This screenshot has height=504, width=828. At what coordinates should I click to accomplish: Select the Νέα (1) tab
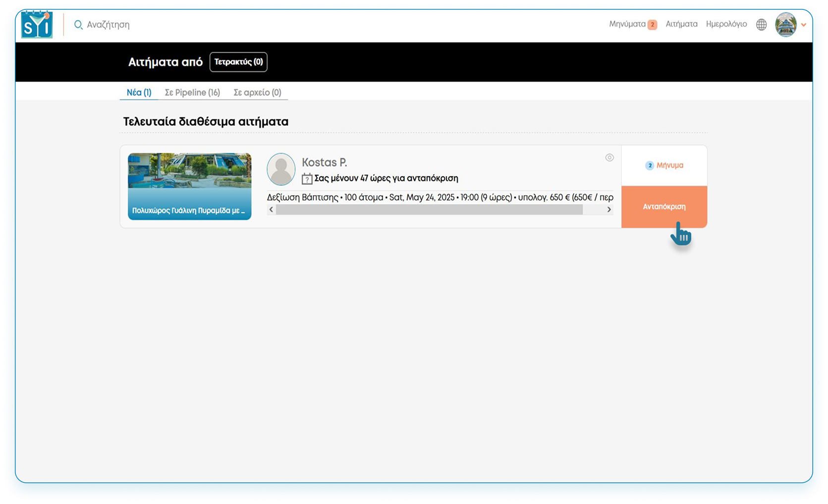tap(139, 93)
